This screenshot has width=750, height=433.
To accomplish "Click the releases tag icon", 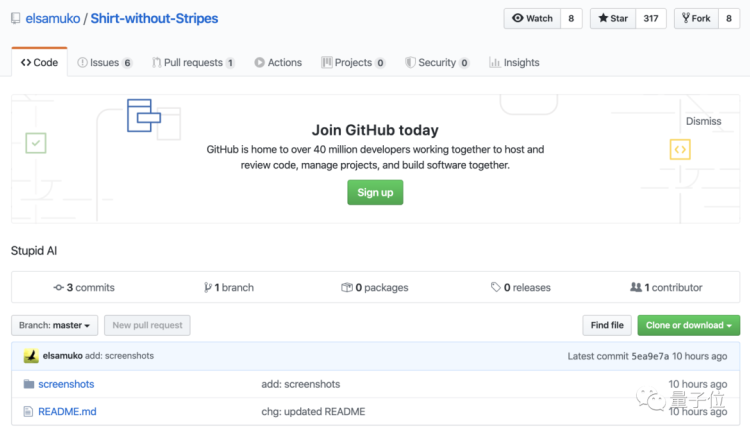I will [496, 287].
